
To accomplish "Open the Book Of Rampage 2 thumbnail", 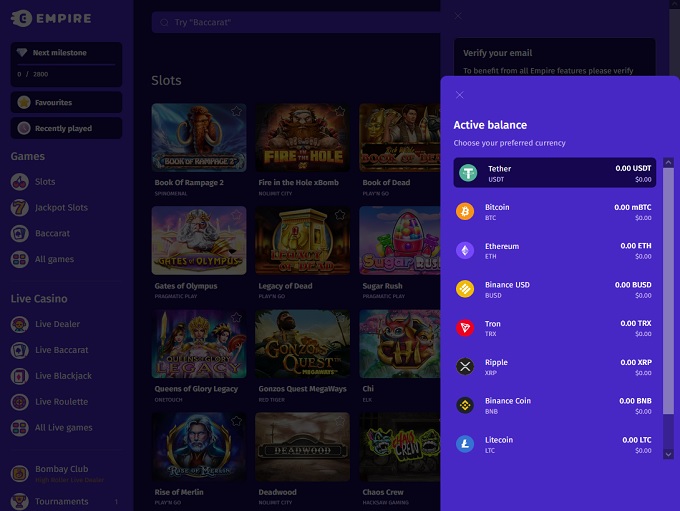I will click(199, 138).
